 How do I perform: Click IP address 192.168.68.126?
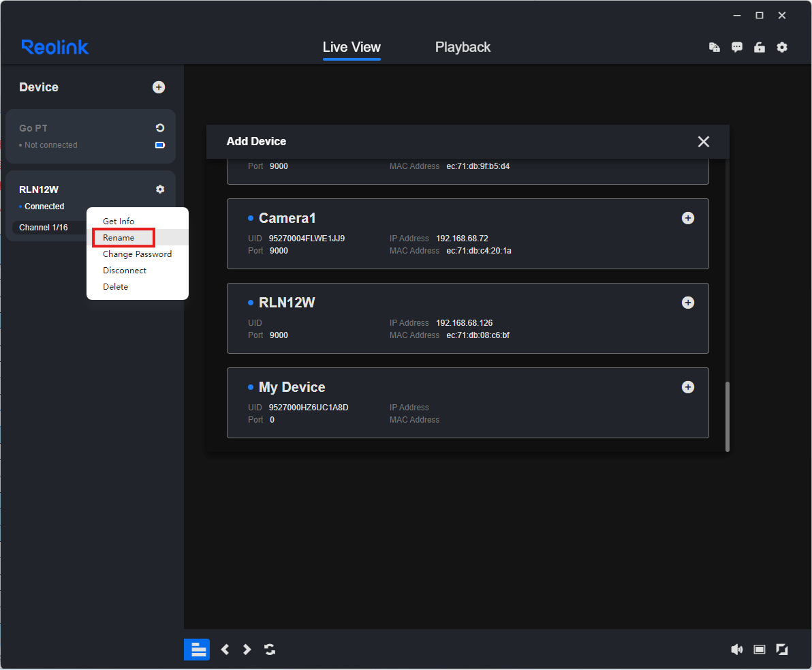464,323
